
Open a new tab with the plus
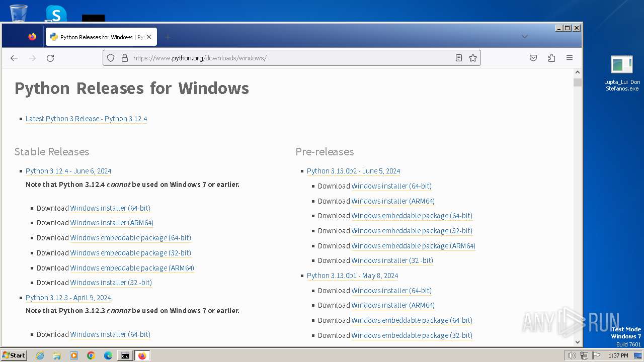point(168,37)
